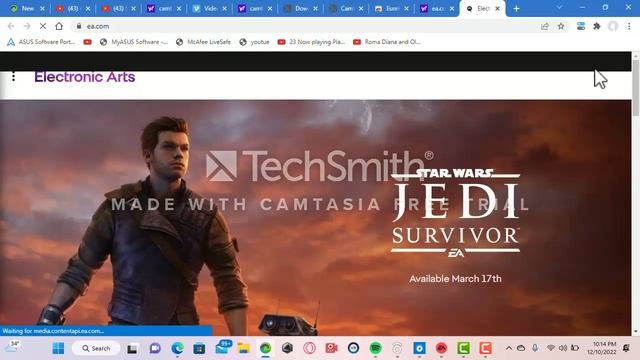Open the Chrome profile avatar
Image resolution: width=640 pixels, height=360 pixels.
point(613,26)
